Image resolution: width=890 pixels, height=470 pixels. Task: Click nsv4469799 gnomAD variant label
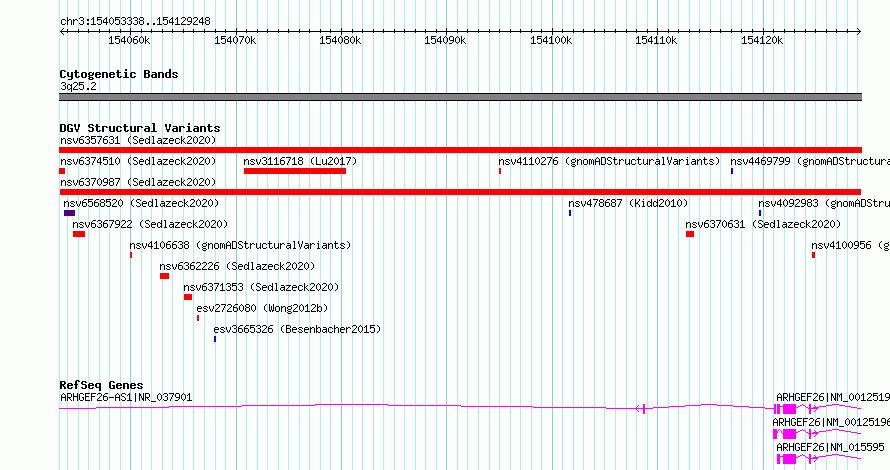pos(810,161)
